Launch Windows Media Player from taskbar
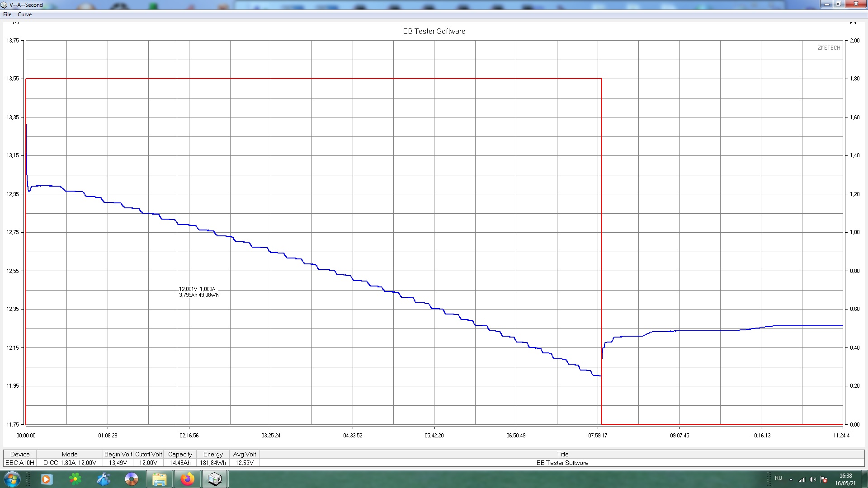 [x=47, y=479]
